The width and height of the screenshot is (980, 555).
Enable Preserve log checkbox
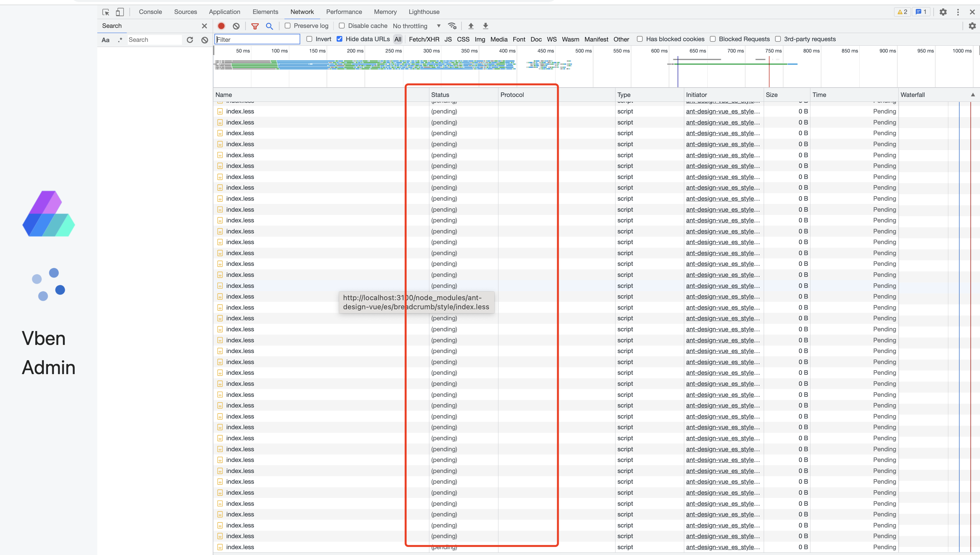click(x=288, y=26)
